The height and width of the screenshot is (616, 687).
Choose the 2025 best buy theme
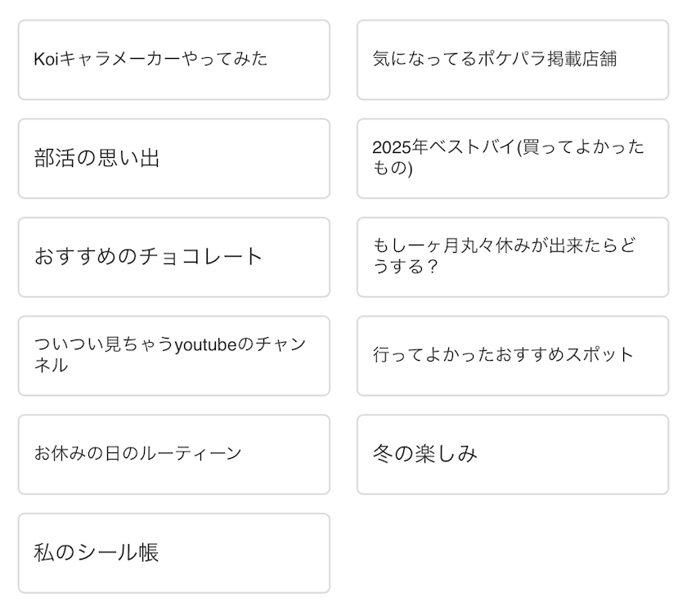coord(512,159)
